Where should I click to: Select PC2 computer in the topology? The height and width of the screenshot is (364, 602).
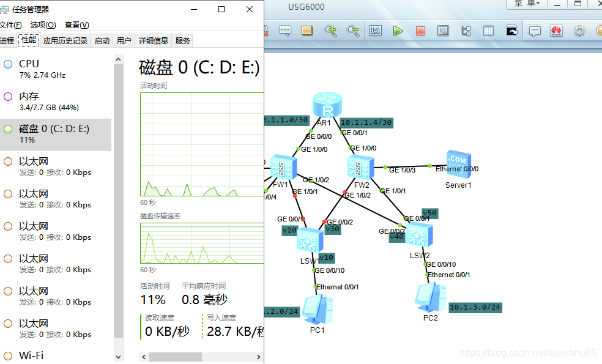[430, 297]
